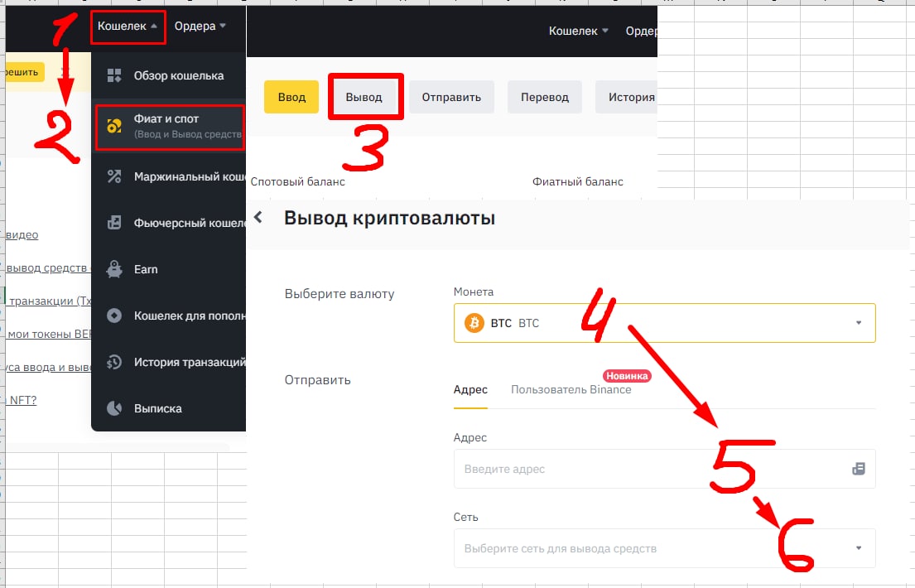The width and height of the screenshot is (915, 588).
Task: Click the Earn piggy bank icon
Action: (x=114, y=269)
